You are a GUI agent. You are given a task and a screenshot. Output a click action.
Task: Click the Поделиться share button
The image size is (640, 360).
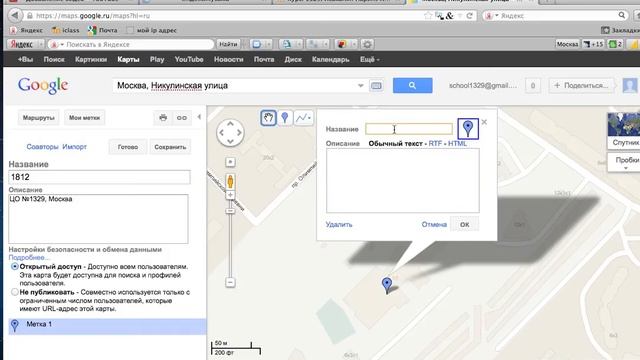pyautogui.click(x=581, y=85)
